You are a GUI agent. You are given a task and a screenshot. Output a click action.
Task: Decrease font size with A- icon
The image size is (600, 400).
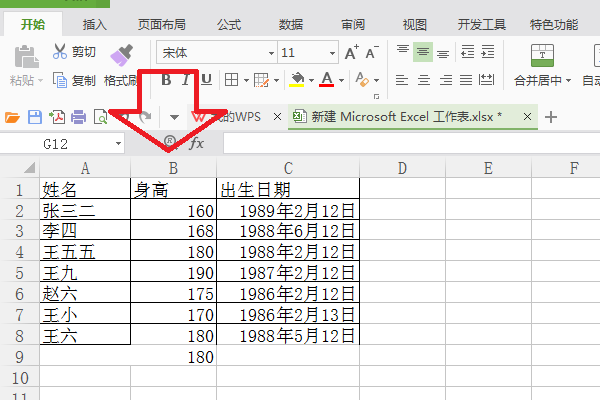point(371,52)
